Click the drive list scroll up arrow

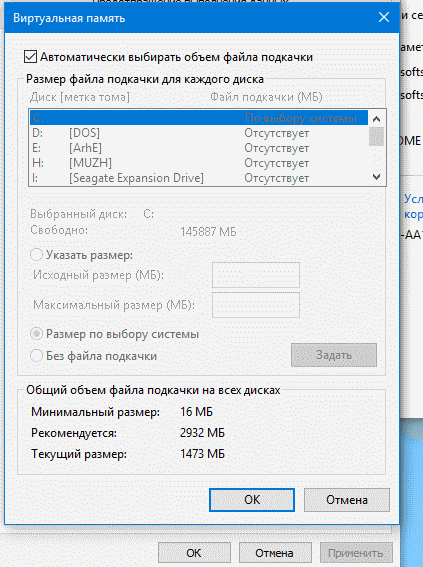point(376,119)
